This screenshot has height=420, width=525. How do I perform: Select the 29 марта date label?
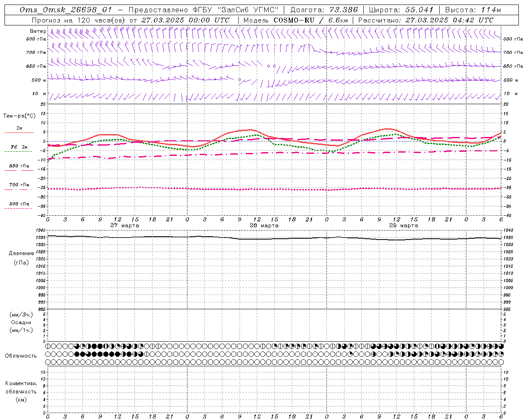pyautogui.click(x=404, y=226)
